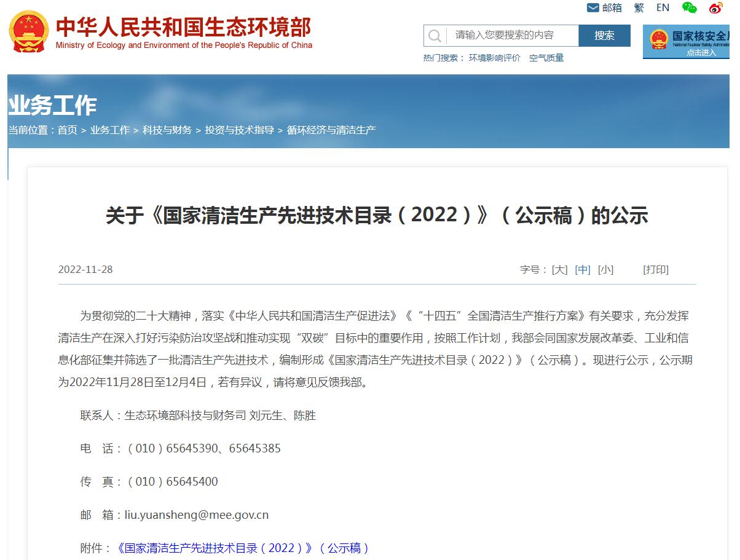Image resolution: width=740 pixels, height=560 pixels.
Task: Open 科技与财务 breadcrumb link
Action: click(167, 130)
